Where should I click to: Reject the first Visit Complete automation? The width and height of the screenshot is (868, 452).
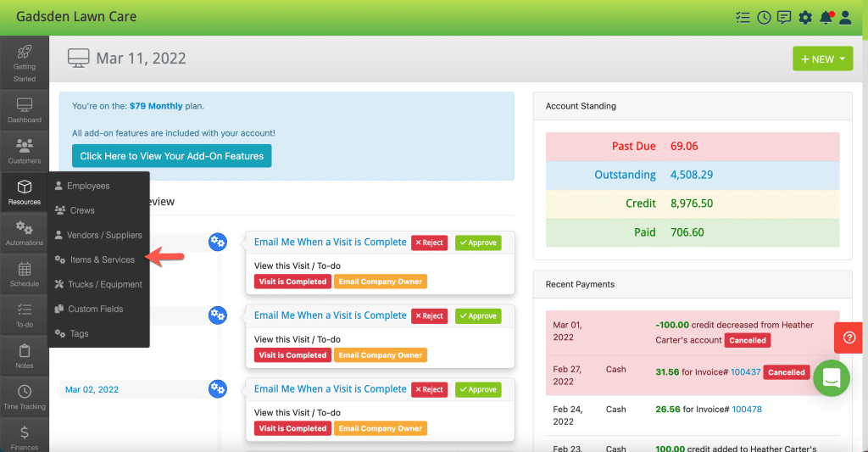point(429,243)
